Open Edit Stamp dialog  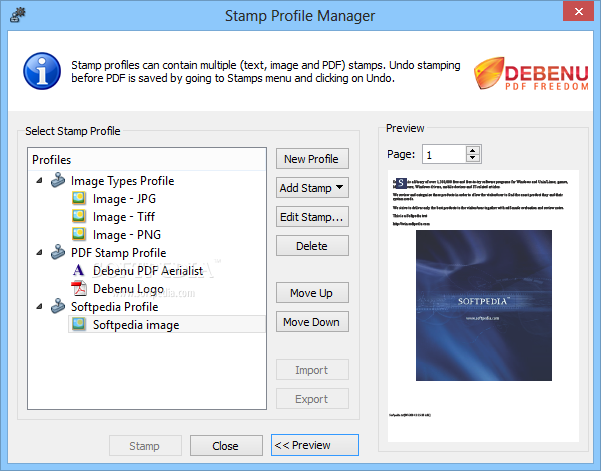[x=312, y=217]
